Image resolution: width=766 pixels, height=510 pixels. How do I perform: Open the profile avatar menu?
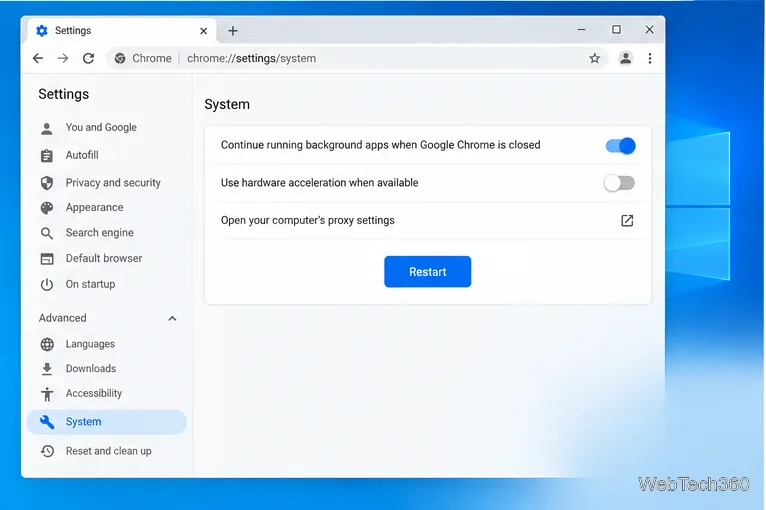coord(625,58)
